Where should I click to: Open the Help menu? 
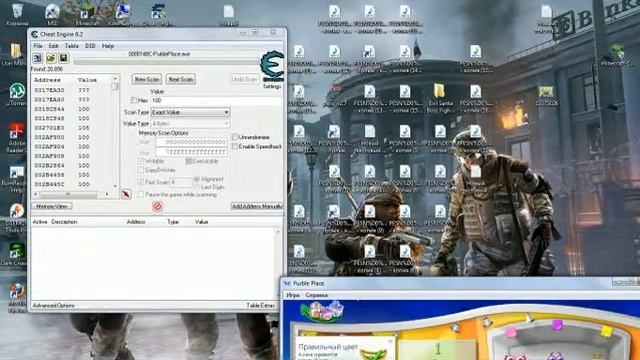108,46
